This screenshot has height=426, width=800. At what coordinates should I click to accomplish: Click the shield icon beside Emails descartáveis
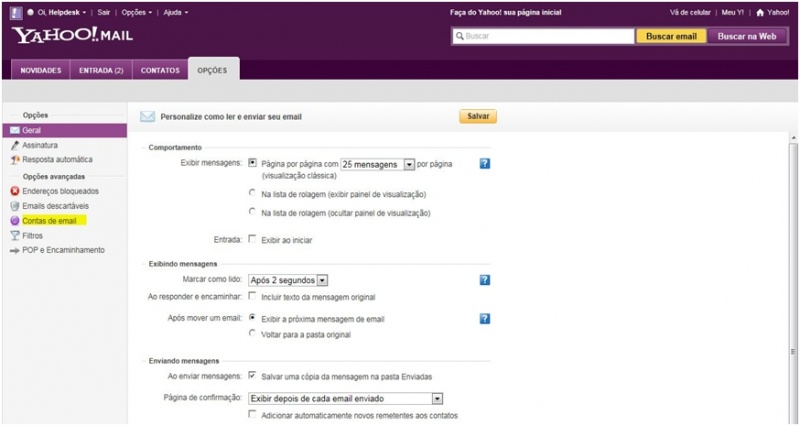[x=15, y=206]
